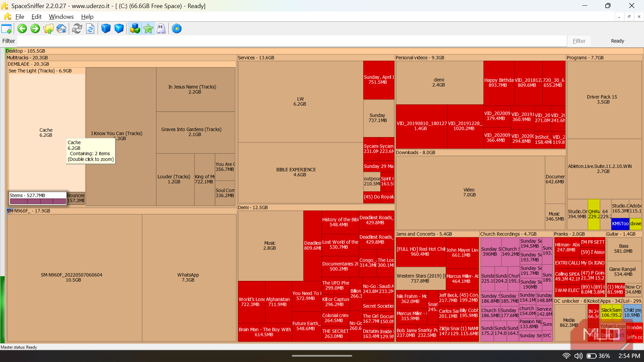Toggle the green star tagged files display
This screenshot has width=644, height=362.
[148, 29]
